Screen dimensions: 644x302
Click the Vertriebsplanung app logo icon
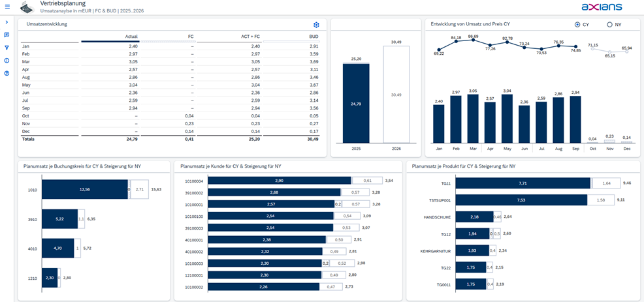click(27, 7)
